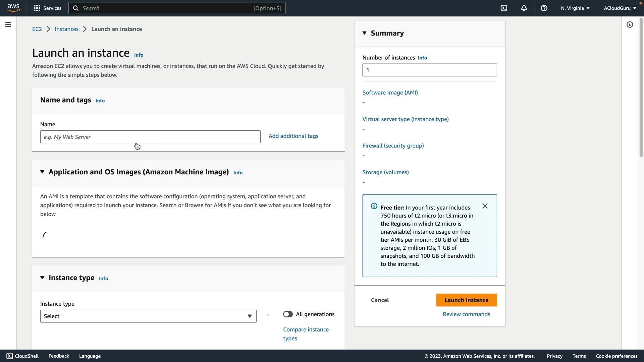Open the notifications bell
Viewport: 644px width, 362px height.
(x=524, y=8)
